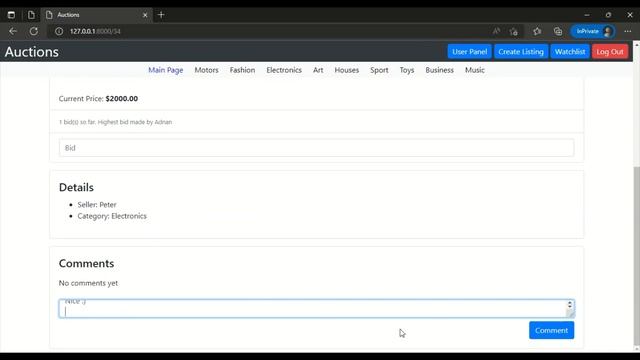Click the comment text area
This screenshot has width=640, height=360.
pos(316,309)
